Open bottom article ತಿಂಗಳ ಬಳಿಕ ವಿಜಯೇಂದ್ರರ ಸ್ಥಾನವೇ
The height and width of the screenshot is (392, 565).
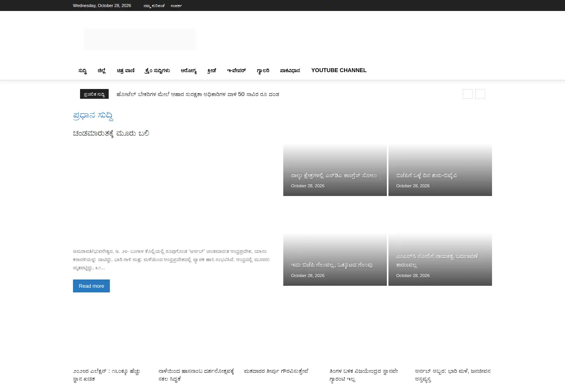tap(364, 375)
